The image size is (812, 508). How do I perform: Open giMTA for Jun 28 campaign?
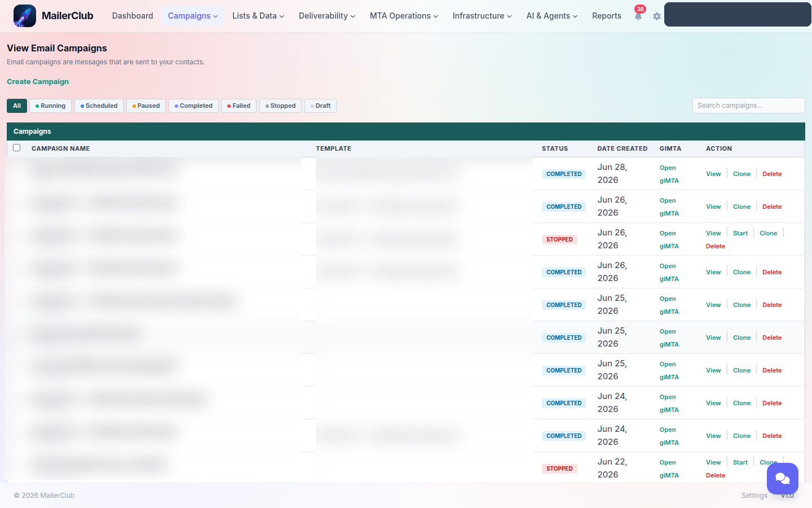pyautogui.click(x=669, y=174)
